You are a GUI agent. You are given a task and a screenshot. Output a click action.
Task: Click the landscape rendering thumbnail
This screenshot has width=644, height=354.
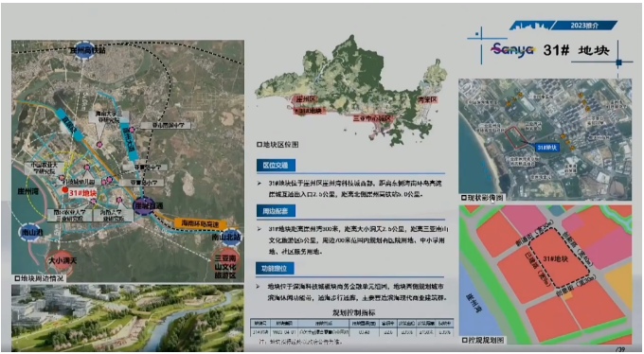[128, 317]
